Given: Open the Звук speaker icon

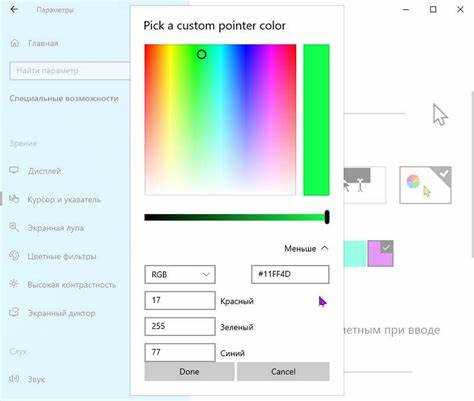Looking at the screenshot, I should click(x=14, y=379).
